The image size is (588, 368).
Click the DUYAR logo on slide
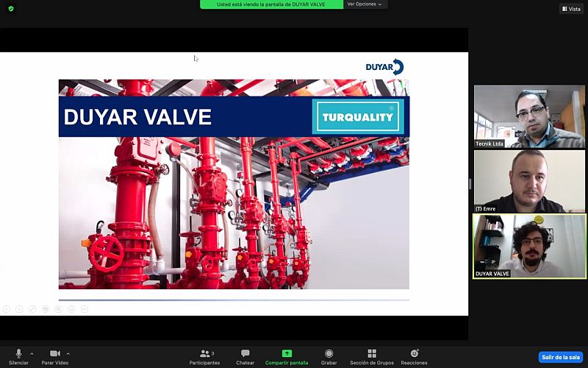click(384, 67)
